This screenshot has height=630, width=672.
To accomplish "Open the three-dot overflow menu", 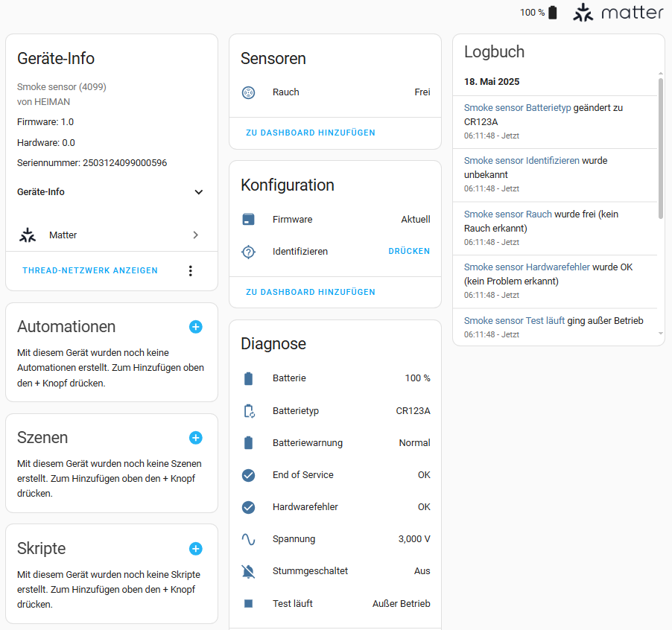I will [x=191, y=271].
